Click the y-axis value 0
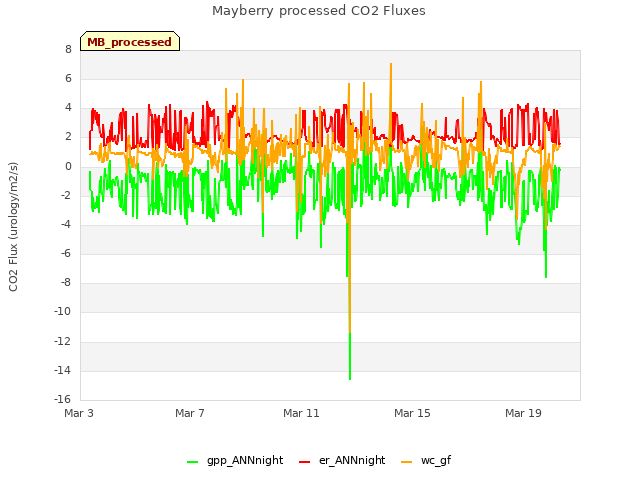The height and width of the screenshot is (480, 640). click(x=68, y=166)
